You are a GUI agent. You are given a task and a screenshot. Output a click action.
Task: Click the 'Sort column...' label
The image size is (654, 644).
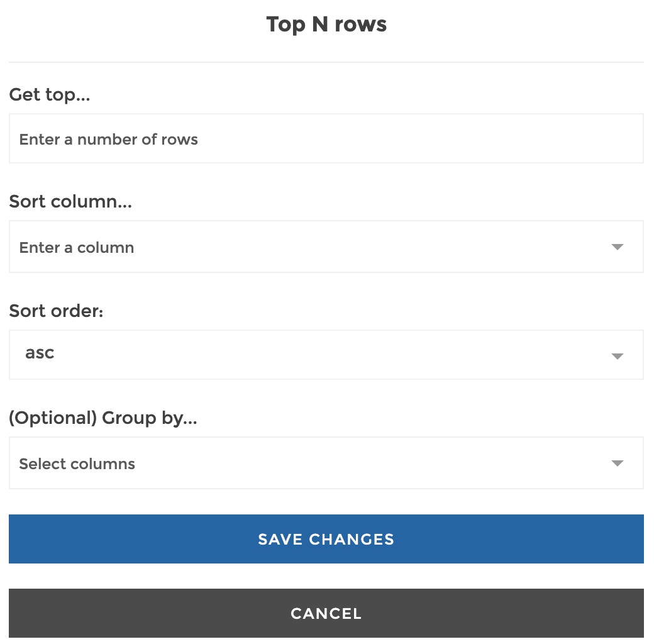pos(70,201)
